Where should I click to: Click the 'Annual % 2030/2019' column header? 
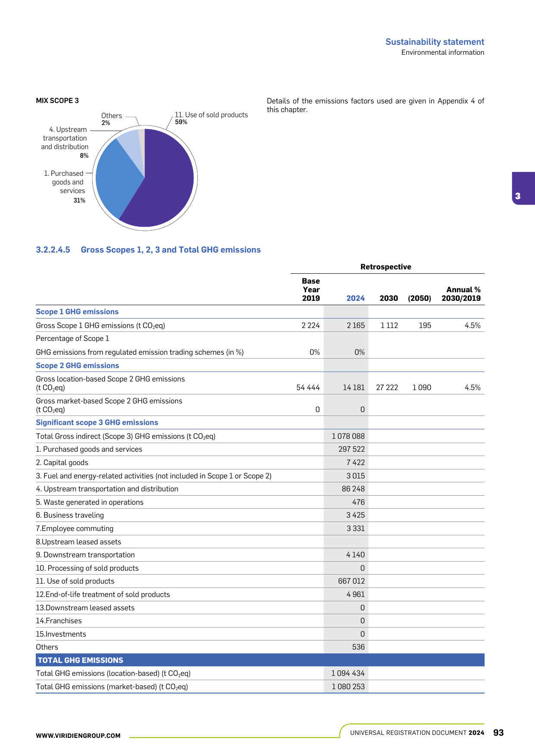click(x=461, y=294)
